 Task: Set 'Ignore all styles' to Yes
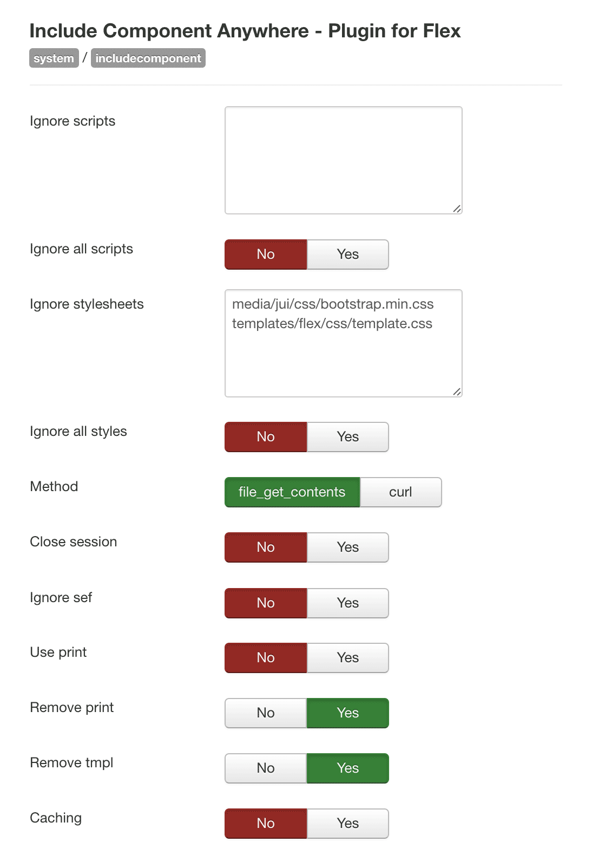coord(347,436)
